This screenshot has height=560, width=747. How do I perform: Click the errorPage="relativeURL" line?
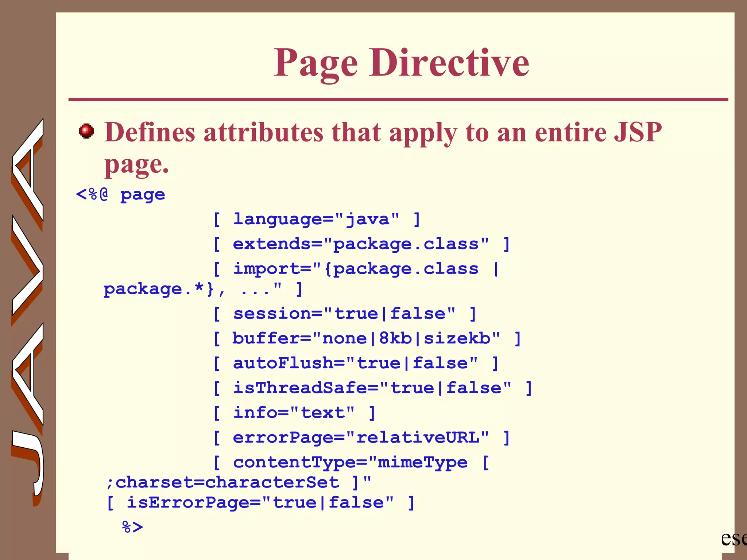coord(361,438)
